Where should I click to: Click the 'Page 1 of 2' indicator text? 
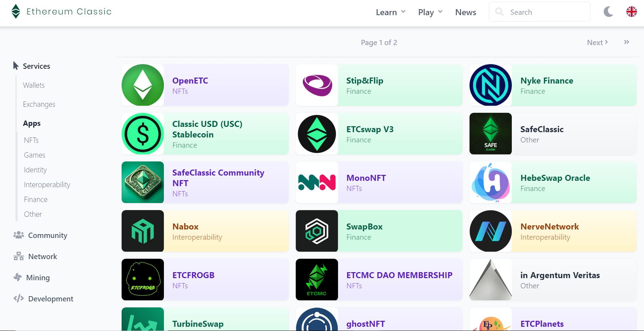[379, 42]
